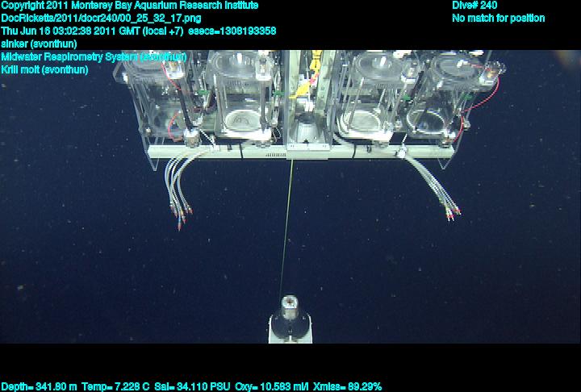Select the 'esecs=1308193358' value
The height and width of the screenshot is (392, 581).
(232, 31)
